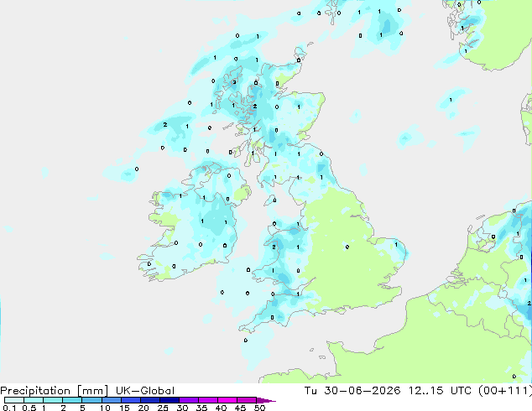Click the "35" legend scale label
The width and height of the screenshot is (532, 411).
tap(201, 408)
